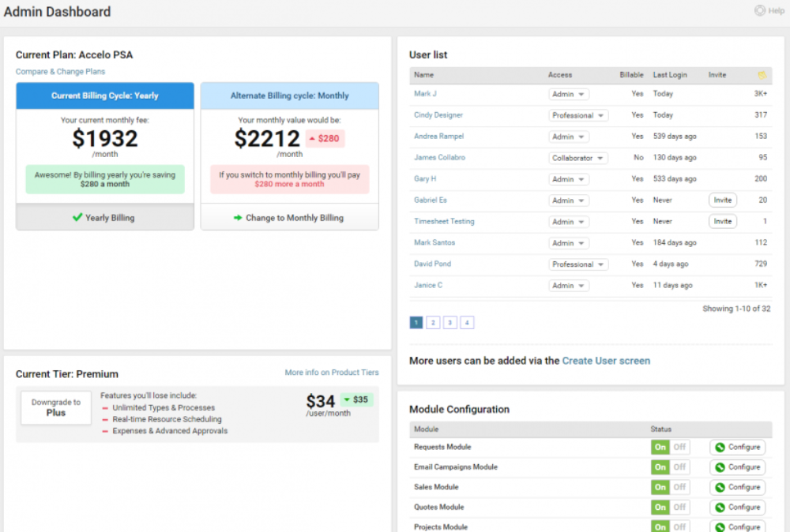Open Cindy Designer user profile

438,114
